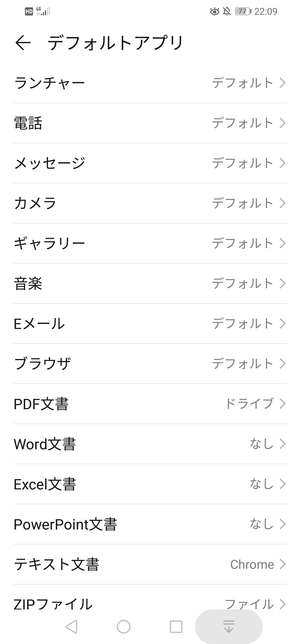Viewport: 301px width, 644px height.
Task: Tap the eye comfort status icon
Action: [x=214, y=11]
